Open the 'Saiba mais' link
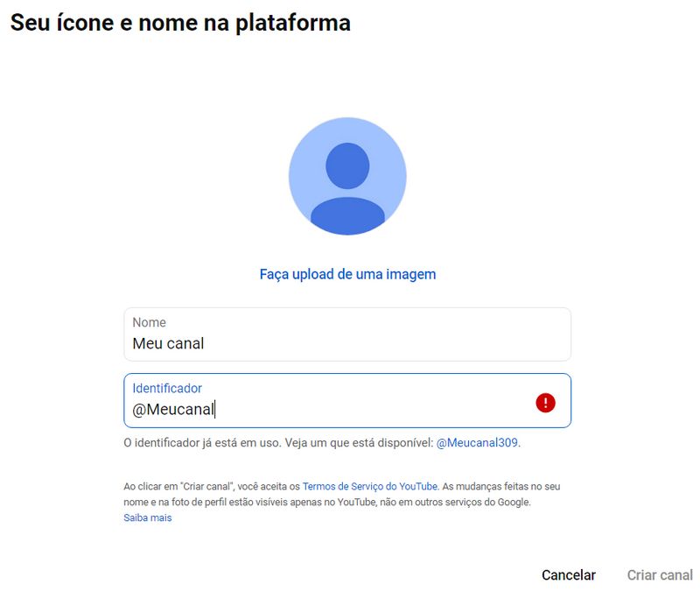Viewport: 700px width, 591px height. [148, 517]
